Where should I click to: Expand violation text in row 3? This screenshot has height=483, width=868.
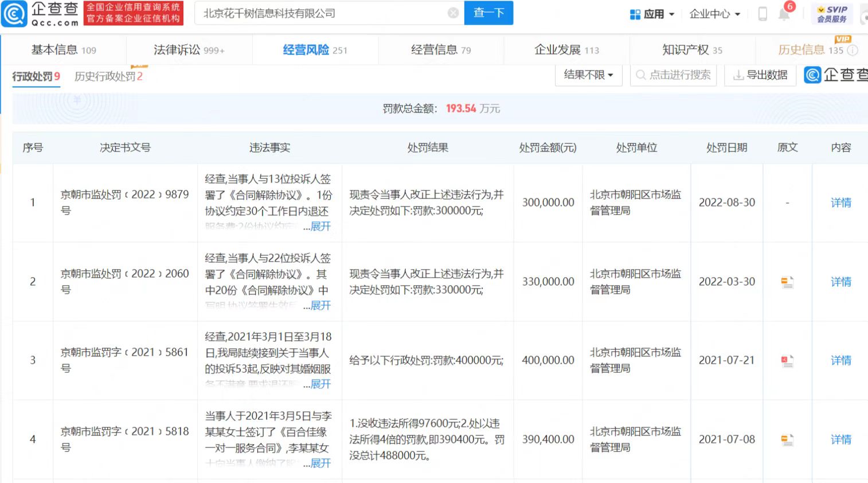pyautogui.click(x=320, y=384)
